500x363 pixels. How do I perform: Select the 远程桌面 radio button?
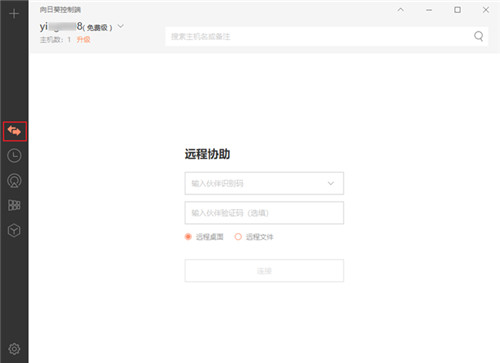pyautogui.click(x=188, y=237)
